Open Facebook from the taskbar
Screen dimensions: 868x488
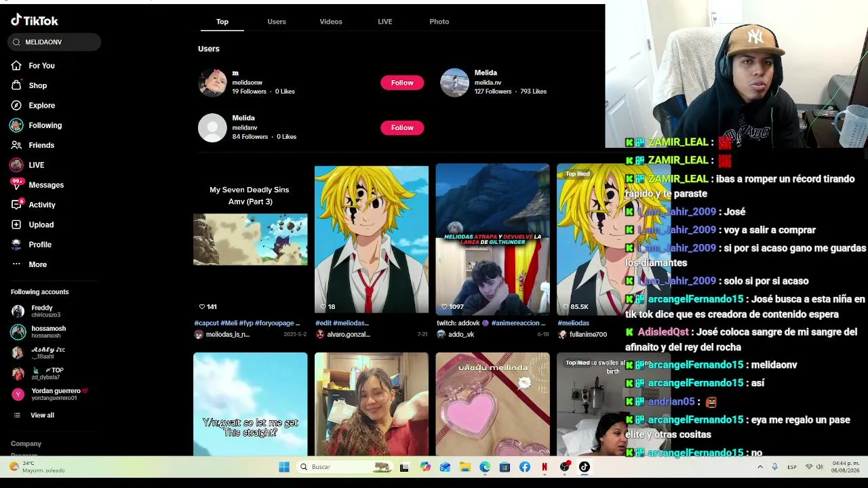click(525, 467)
